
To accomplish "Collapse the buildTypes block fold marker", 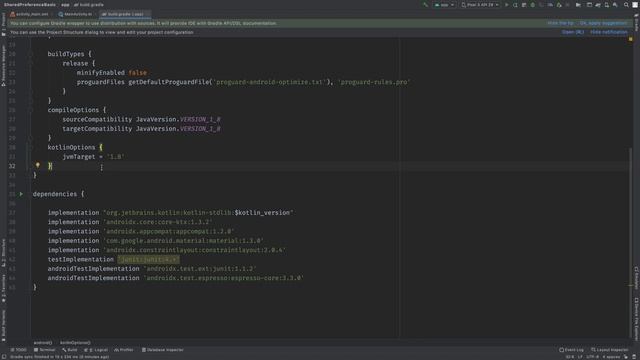I will point(30,54).
